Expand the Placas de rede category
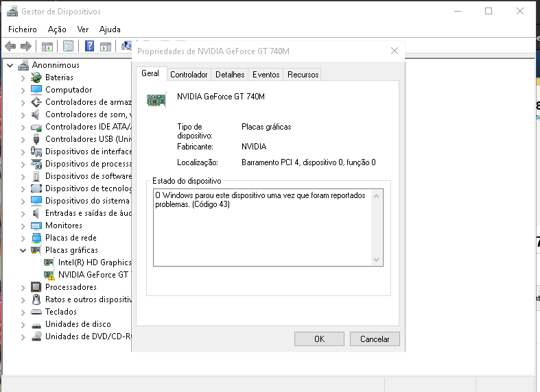The width and height of the screenshot is (540, 392). point(23,238)
